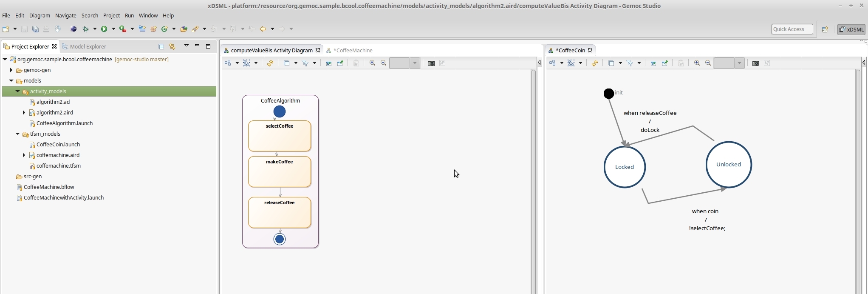Screen dimensions: 868x294
Task: Export CoffeeCoin diagram as image (camera icon)
Action: coord(755,63)
